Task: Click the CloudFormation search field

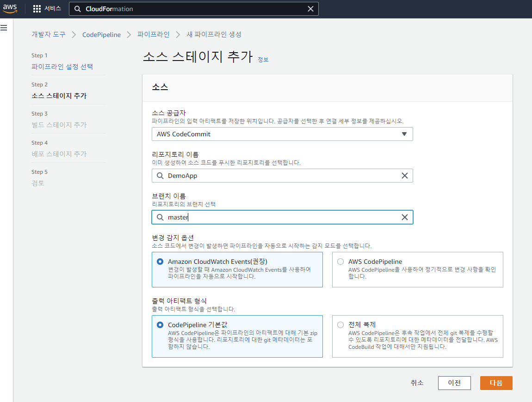Action: [193, 9]
